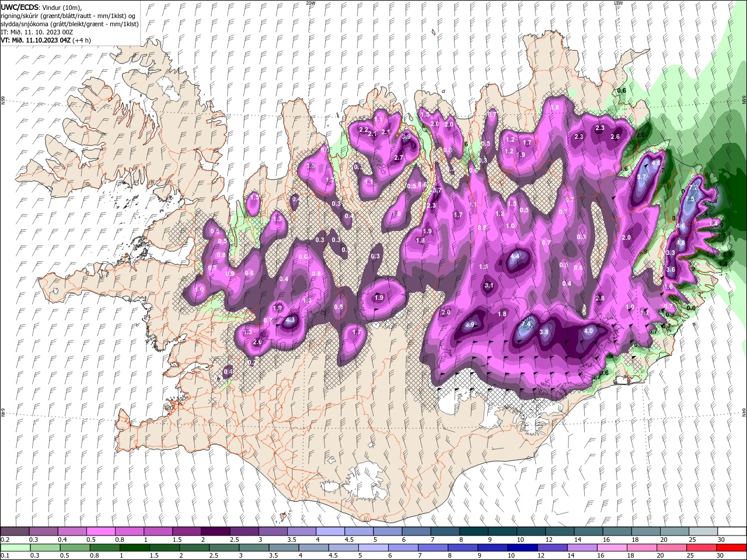Viewport: 747px width, 560px height.
Task: Click the 4.0 value on the map
Action: click(588, 331)
